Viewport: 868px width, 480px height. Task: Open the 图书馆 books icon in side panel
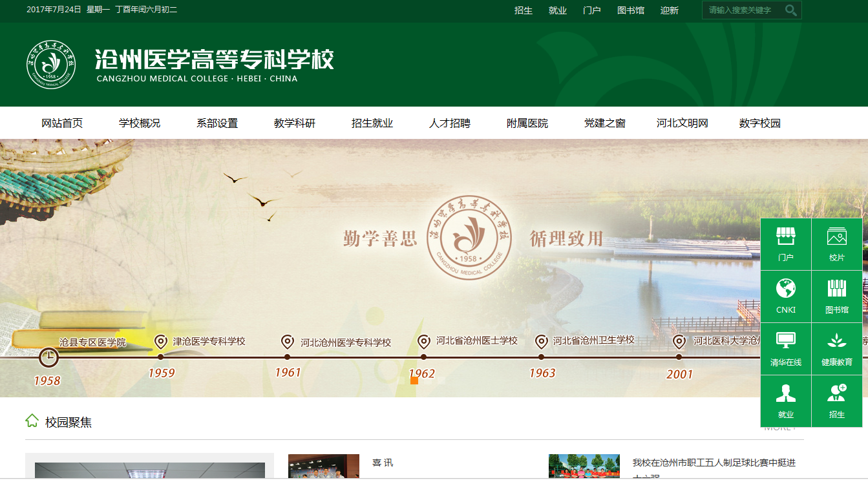836,289
